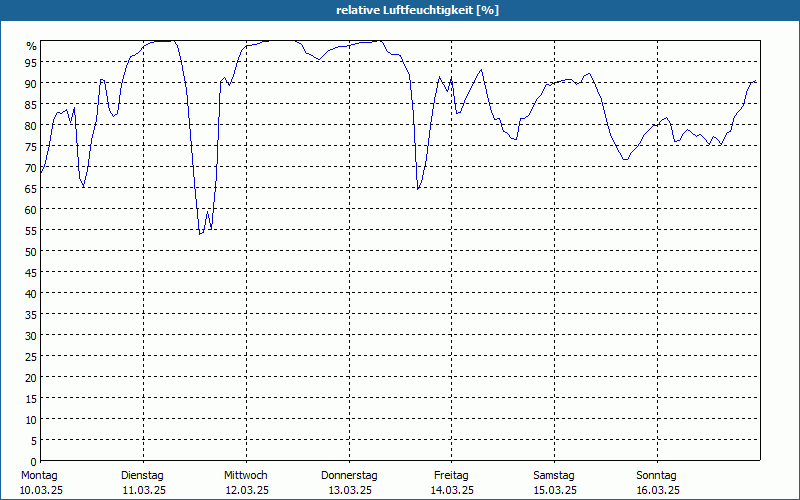Click the y-axis value '30'

click(31, 336)
